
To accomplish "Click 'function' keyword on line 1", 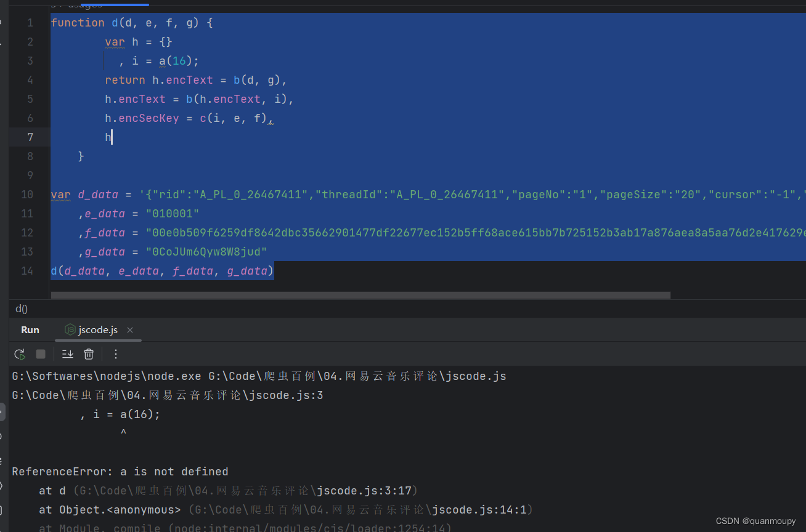I will (78, 23).
